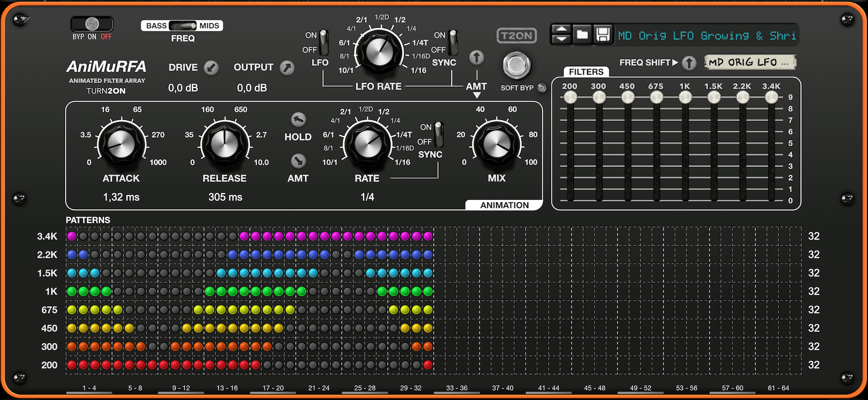Click the PATTERNS section label

coord(88,220)
